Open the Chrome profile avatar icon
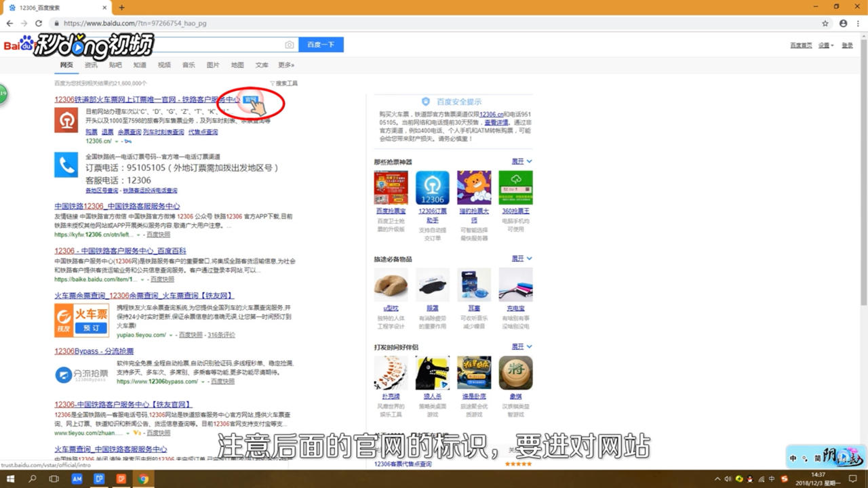 pos(843,23)
